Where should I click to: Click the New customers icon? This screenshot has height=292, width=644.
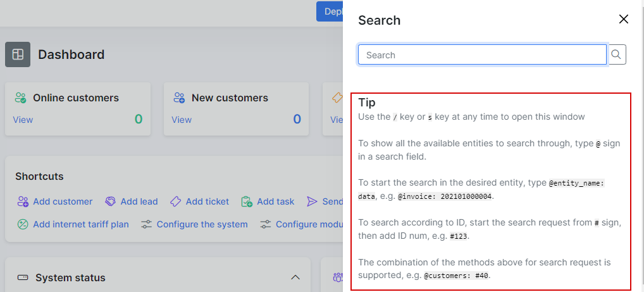coord(179,98)
